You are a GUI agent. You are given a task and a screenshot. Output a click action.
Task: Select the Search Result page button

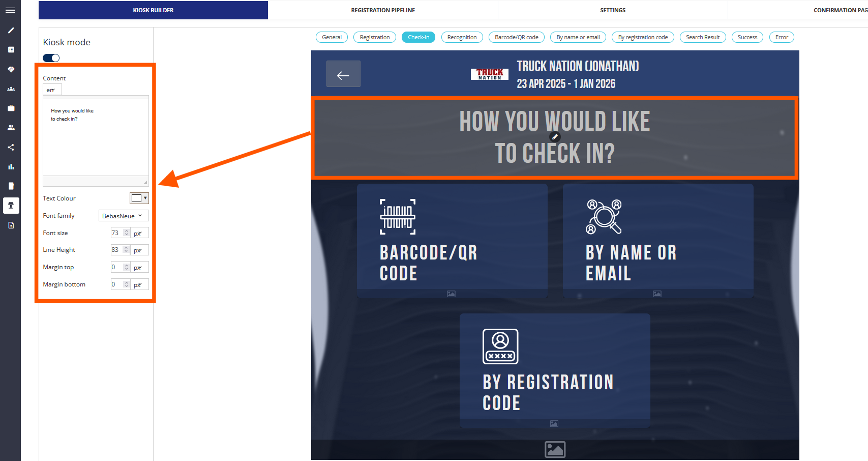click(702, 37)
